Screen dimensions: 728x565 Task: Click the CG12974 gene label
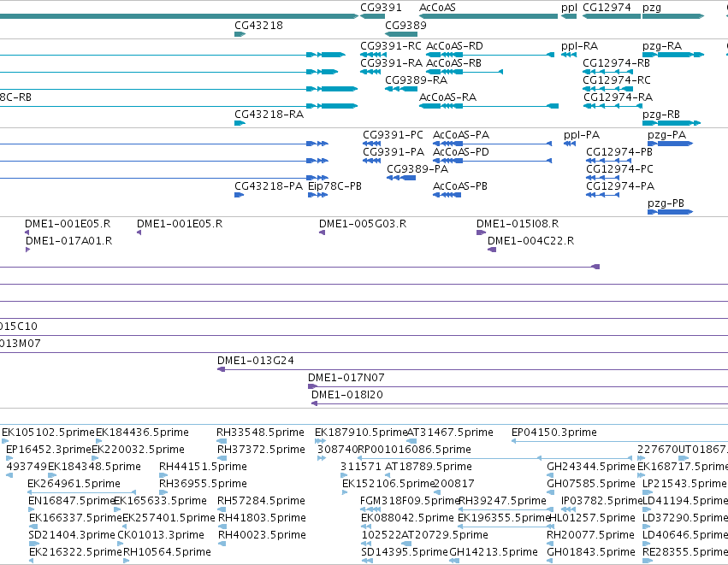pos(607,8)
